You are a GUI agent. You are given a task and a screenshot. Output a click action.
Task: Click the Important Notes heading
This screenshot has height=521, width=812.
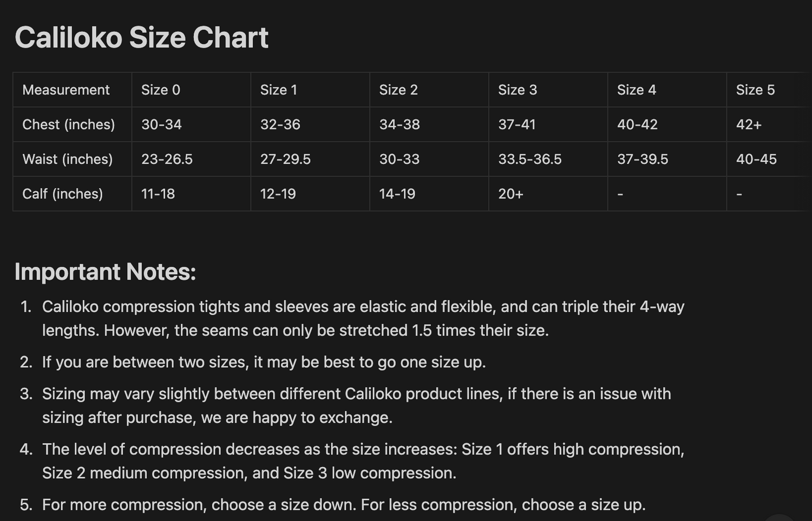[x=105, y=272]
